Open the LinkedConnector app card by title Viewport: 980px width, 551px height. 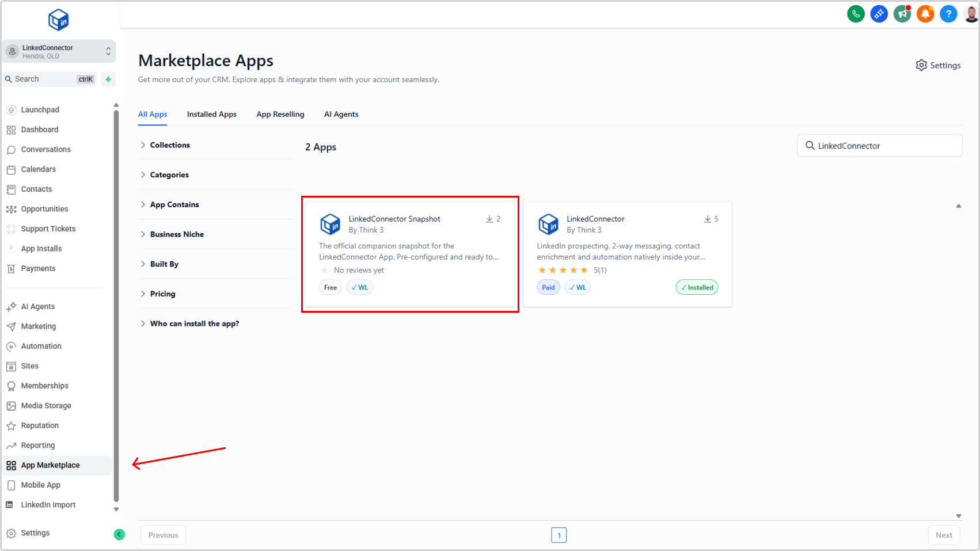pos(595,219)
